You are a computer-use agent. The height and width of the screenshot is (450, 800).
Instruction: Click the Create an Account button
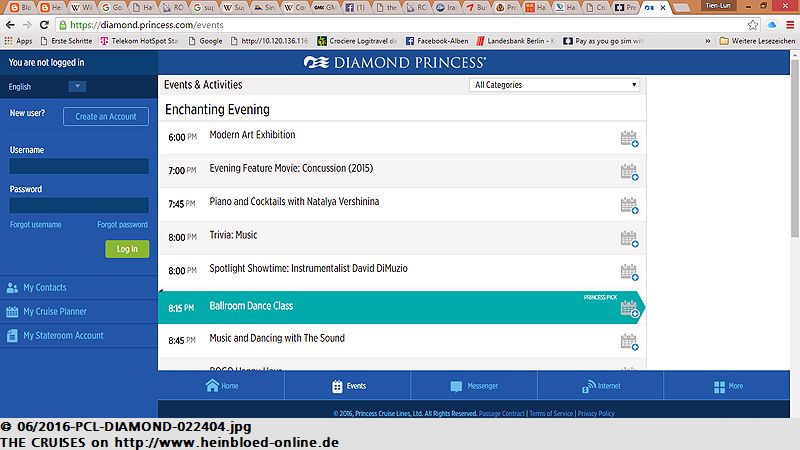106,116
